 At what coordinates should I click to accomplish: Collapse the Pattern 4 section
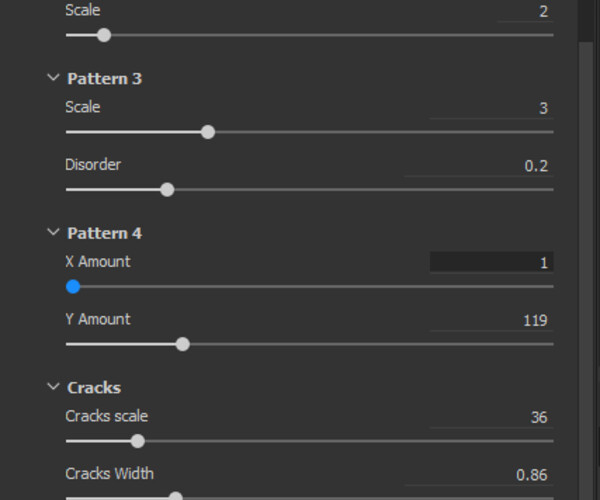[53, 233]
